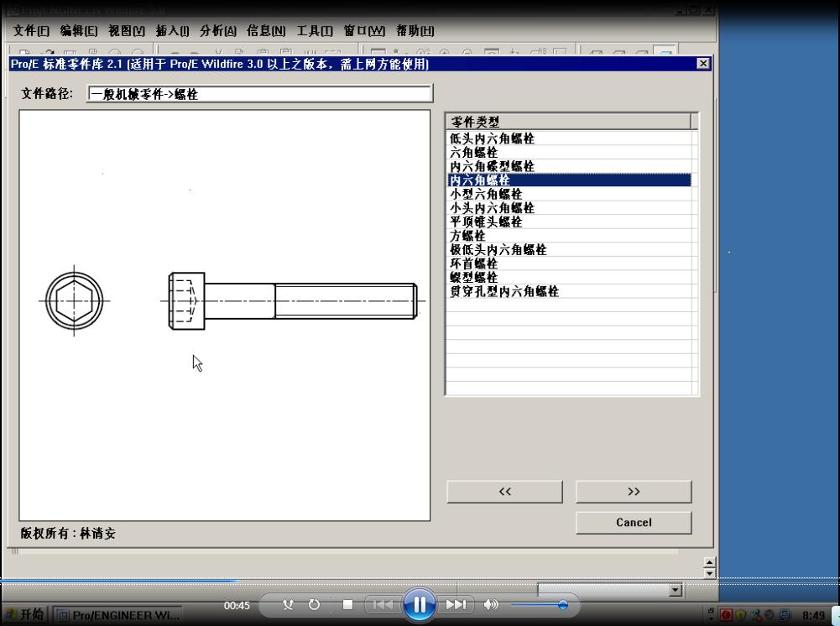Open the 分析(A) menu
The height and width of the screenshot is (626, 840).
[218, 31]
